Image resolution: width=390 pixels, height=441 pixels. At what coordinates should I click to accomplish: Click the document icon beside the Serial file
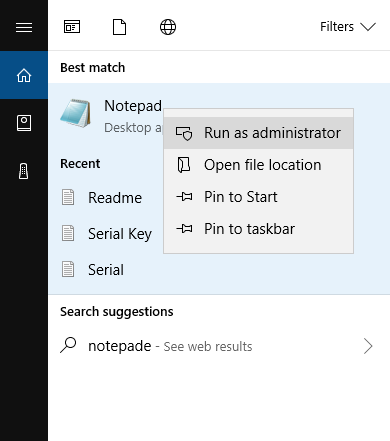[x=68, y=269]
